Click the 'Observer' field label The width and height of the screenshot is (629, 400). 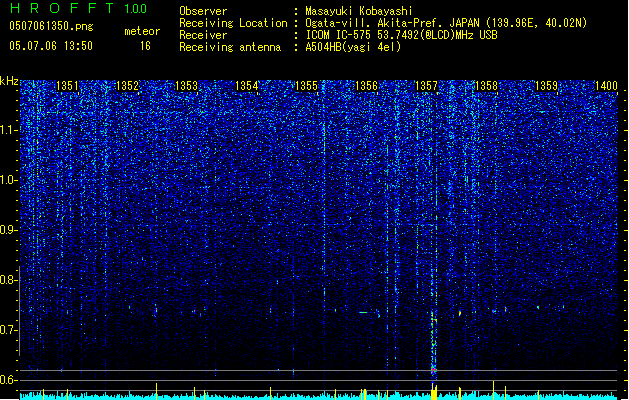(x=203, y=11)
